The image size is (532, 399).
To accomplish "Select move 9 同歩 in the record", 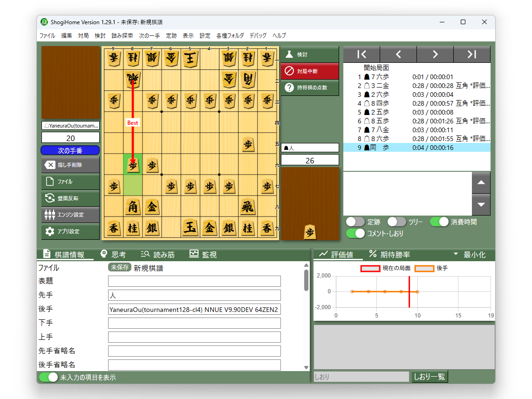I will (x=416, y=148).
